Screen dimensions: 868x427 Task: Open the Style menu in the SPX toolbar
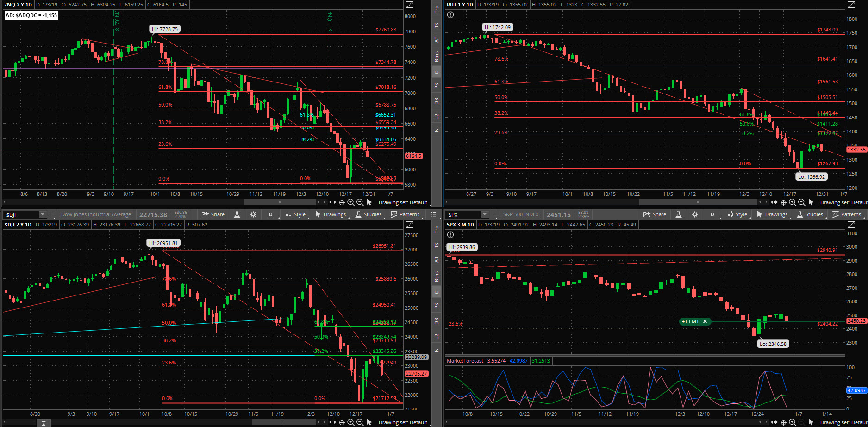(x=737, y=214)
